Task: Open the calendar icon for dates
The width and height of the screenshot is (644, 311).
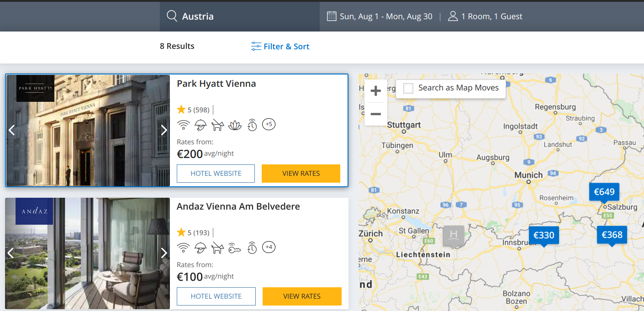Action: pos(332,16)
